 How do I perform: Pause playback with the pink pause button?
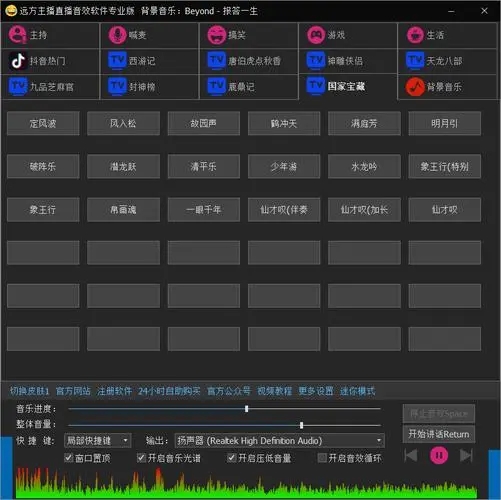coord(439,455)
